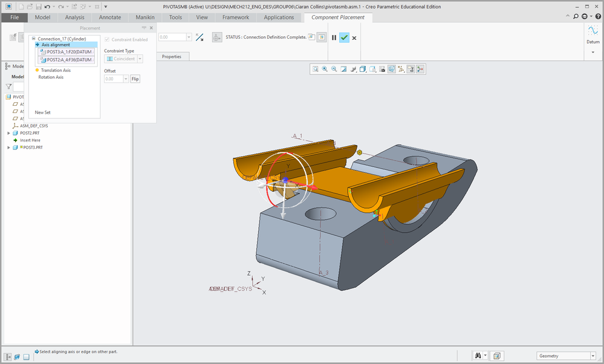
Task: Click the Undo arrow in quick access toolbar
Action: coord(48,7)
